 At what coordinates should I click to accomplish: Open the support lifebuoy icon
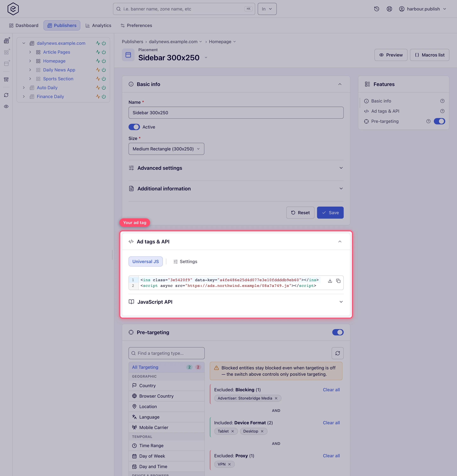(389, 9)
